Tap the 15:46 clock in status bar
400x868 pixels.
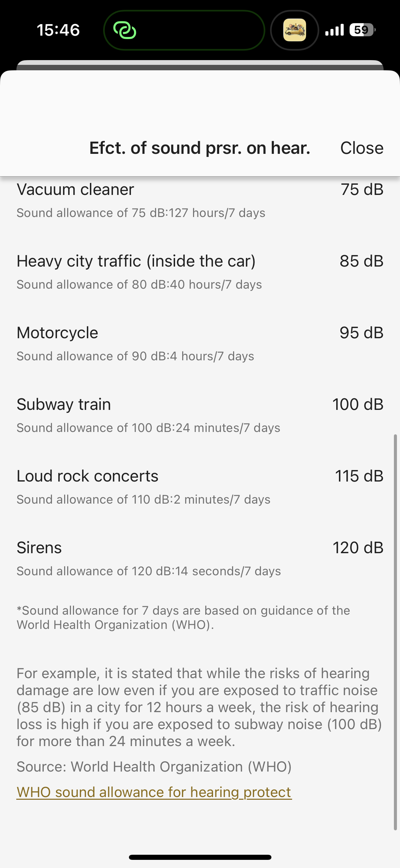[58, 30]
